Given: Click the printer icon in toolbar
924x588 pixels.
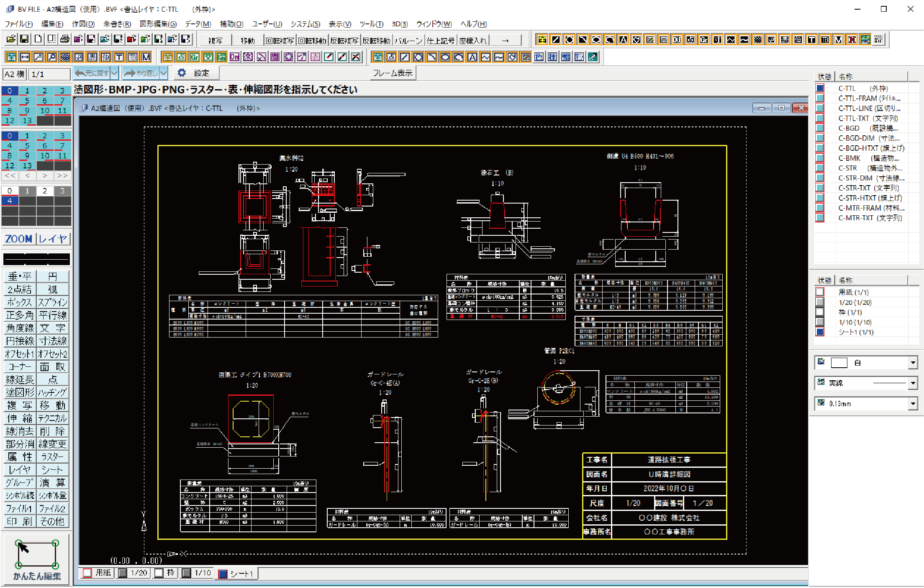Looking at the screenshot, I should pos(65,39).
